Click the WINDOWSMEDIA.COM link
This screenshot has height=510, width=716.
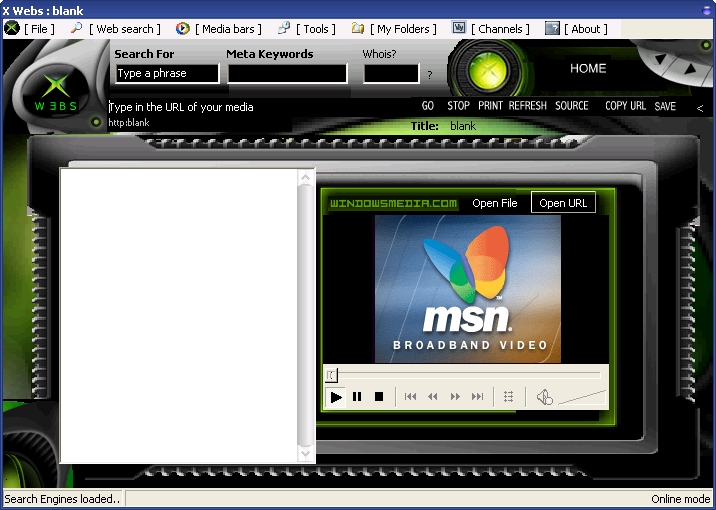click(x=393, y=203)
